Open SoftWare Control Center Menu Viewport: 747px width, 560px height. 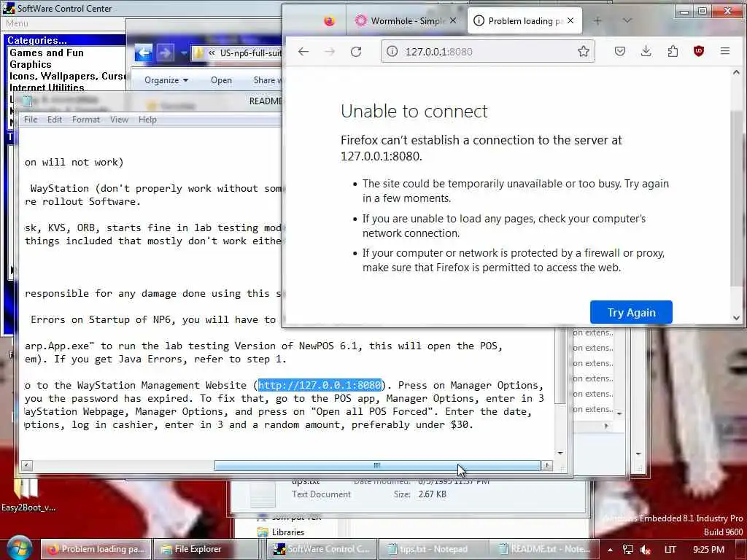[17, 23]
